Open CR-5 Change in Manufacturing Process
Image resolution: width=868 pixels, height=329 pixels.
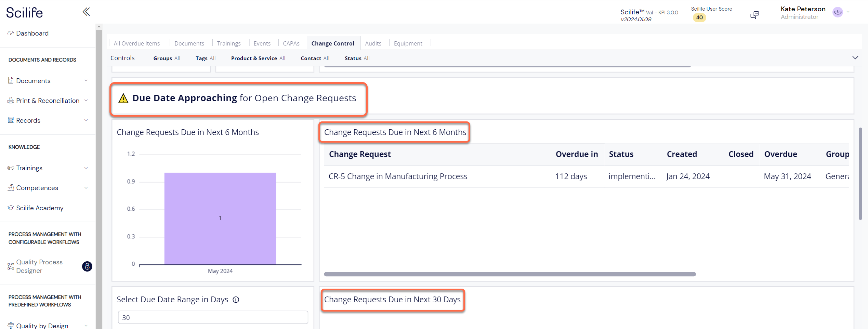point(398,176)
